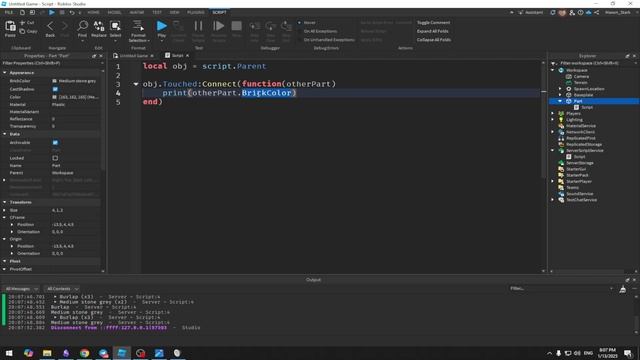Select the Never break-on-exceptions option
This screenshot has height=360, width=640.
307,22
